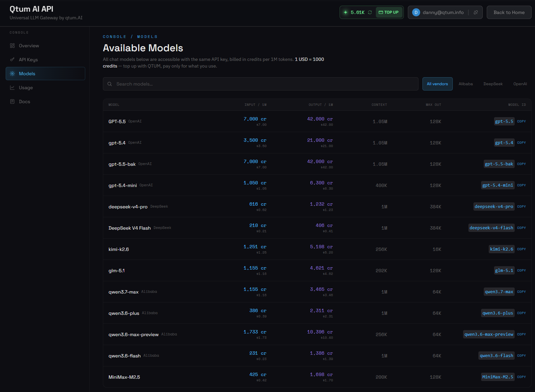Click Back to Home button
The width and height of the screenshot is (535, 392).
(509, 12)
